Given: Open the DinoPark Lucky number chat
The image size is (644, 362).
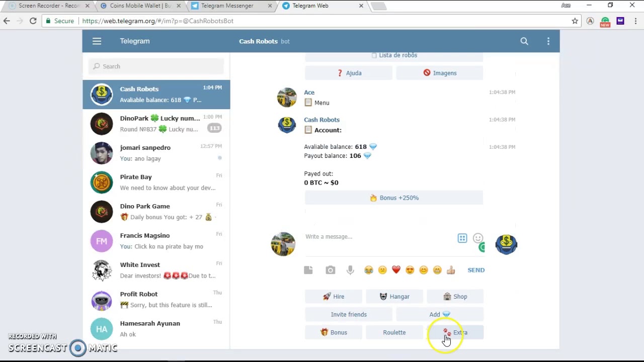Looking at the screenshot, I should [156, 124].
